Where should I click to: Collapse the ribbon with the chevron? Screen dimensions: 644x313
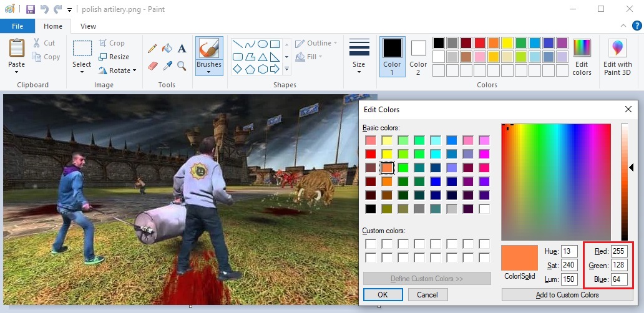point(623,26)
